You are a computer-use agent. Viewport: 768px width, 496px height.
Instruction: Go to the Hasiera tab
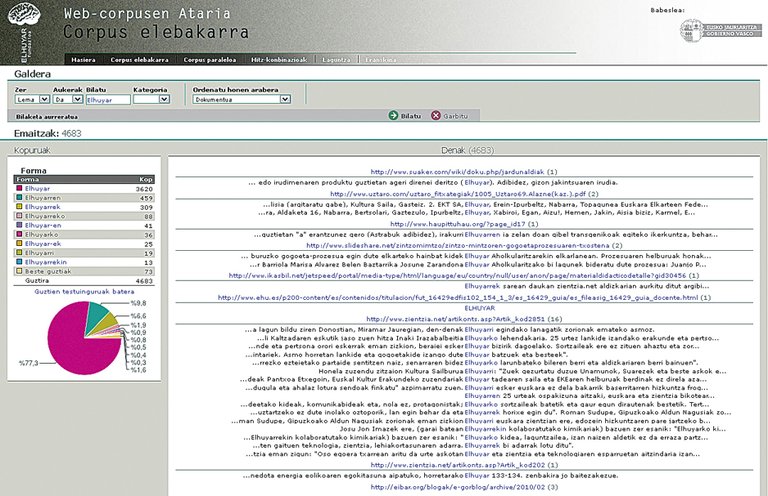pos(83,60)
